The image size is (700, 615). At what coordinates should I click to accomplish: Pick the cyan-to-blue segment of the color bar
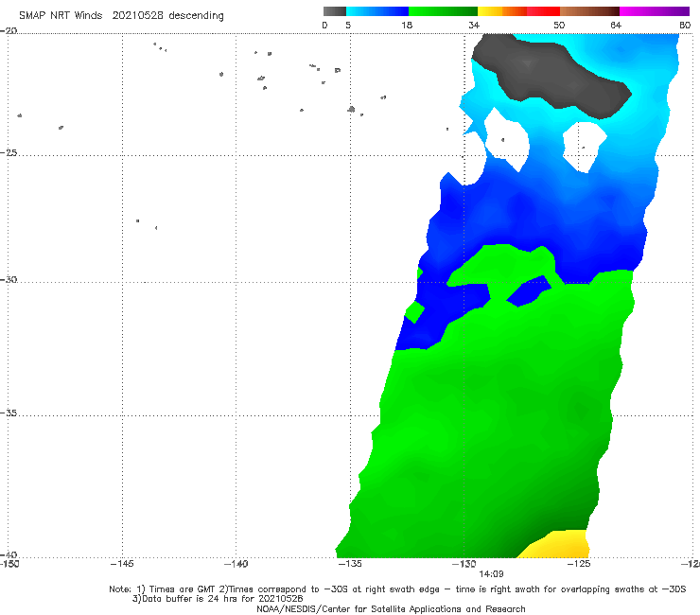coord(377,11)
